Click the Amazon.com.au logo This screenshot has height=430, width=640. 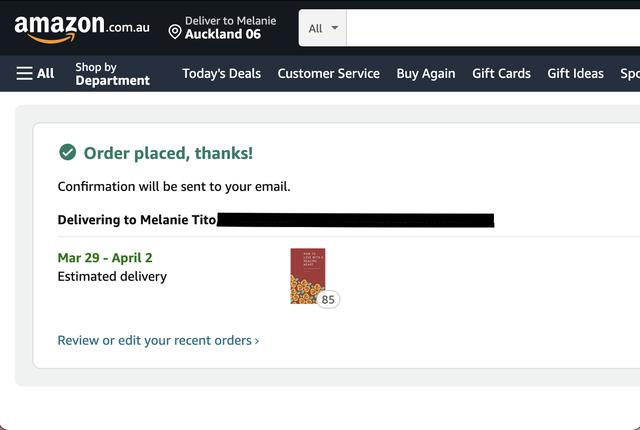[82, 28]
